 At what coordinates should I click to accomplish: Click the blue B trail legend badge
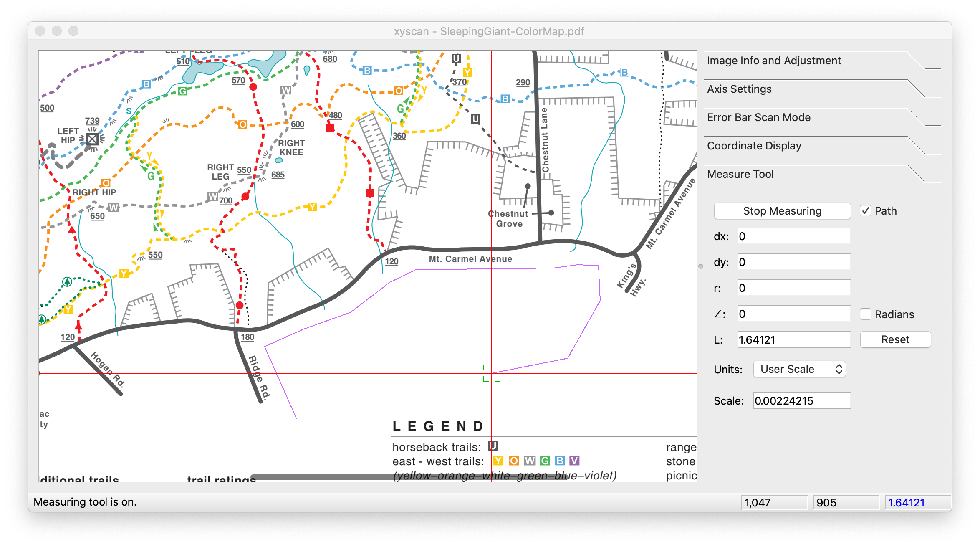(x=560, y=461)
